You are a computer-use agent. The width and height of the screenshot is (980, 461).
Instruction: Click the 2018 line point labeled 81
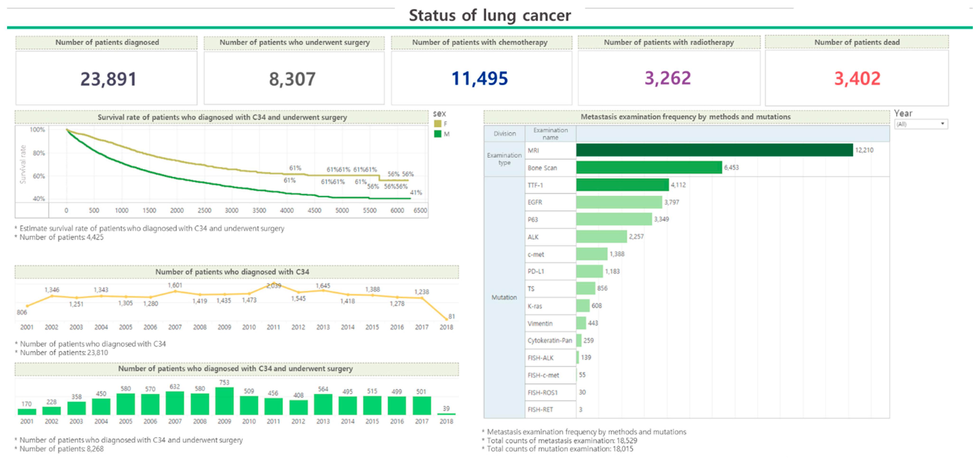pyautogui.click(x=446, y=320)
